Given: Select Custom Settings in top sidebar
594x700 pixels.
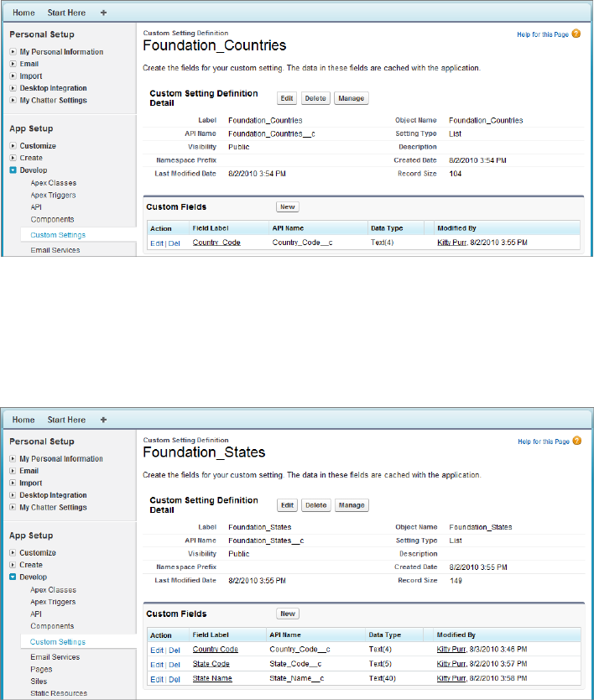Looking at the screenshot, I should click(58, 235).
